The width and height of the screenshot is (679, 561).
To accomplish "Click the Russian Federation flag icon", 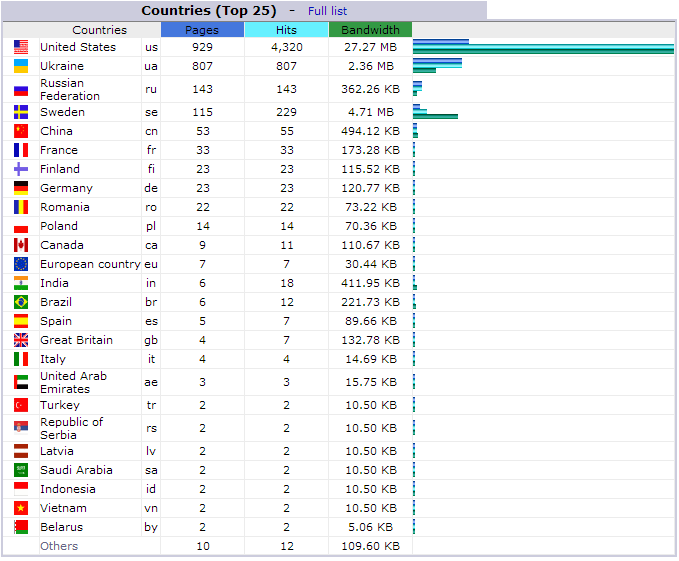I will [21, 90].
